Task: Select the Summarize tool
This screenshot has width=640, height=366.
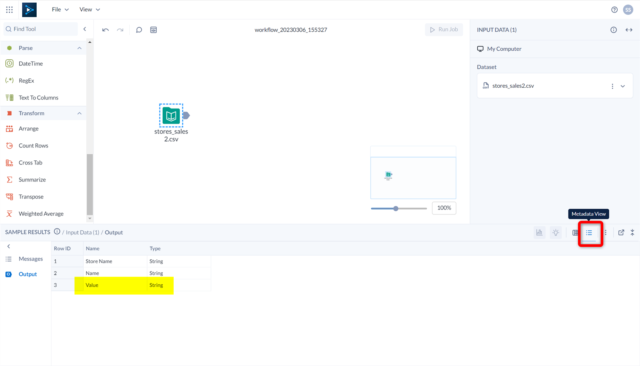Action: coord(32,180)
